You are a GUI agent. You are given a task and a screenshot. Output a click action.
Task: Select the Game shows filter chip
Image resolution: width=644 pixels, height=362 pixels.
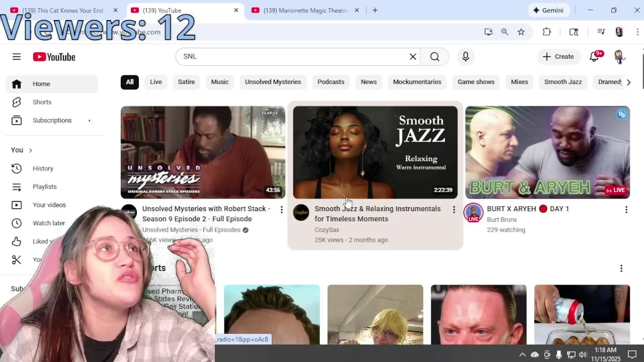pyautogui.click(x=476, y=82)
